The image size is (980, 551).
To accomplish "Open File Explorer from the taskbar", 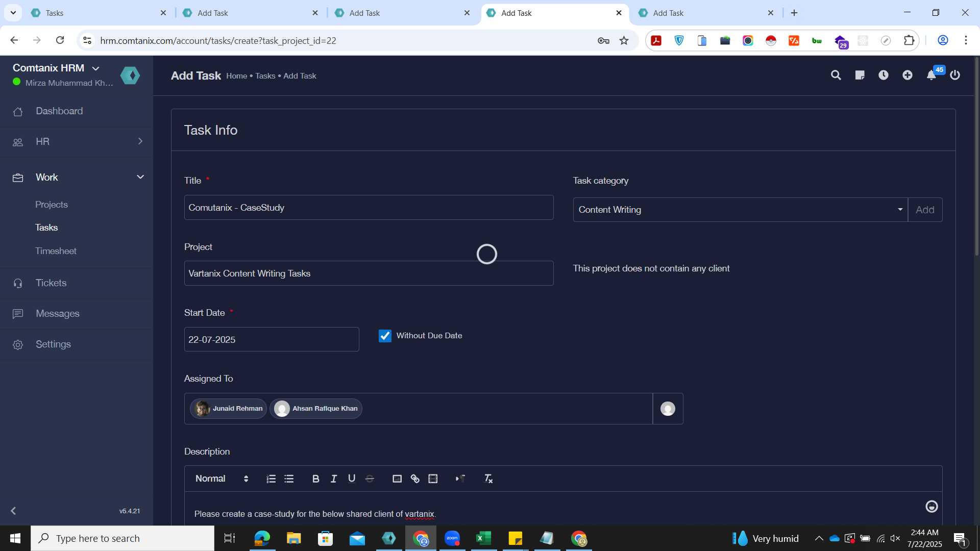I will 293,538.
